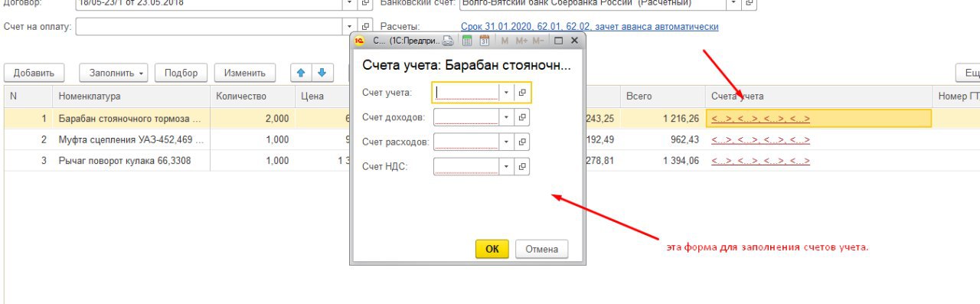This screenshot has width=980, height=304.
Task: Maximize the Счета учета dialog window
Action: click(x=558, y=41)
